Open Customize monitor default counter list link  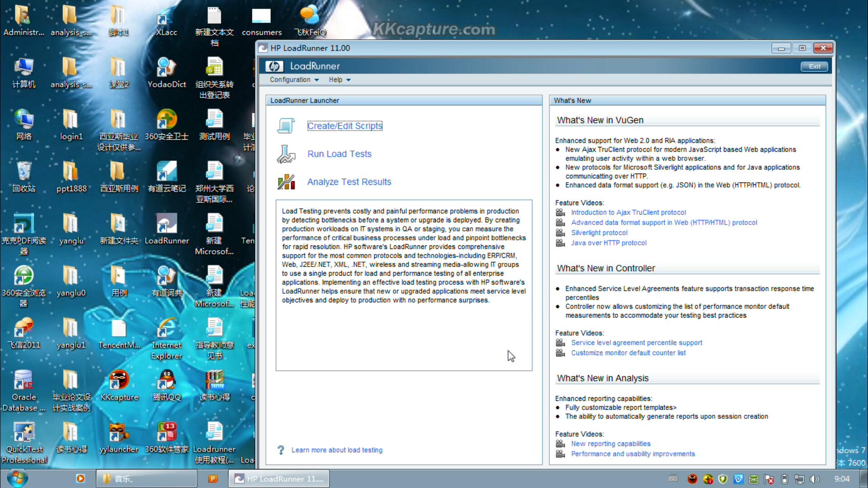point(628,353)
